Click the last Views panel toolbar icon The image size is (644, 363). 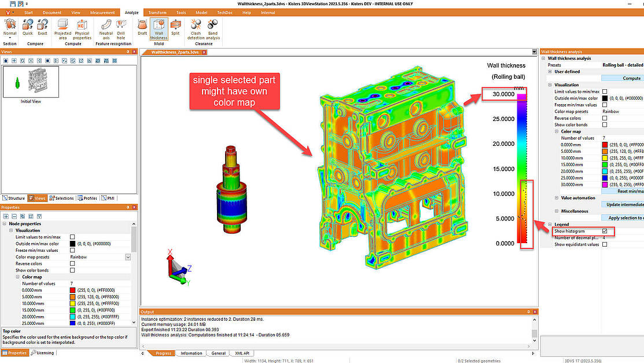(115, 60)
